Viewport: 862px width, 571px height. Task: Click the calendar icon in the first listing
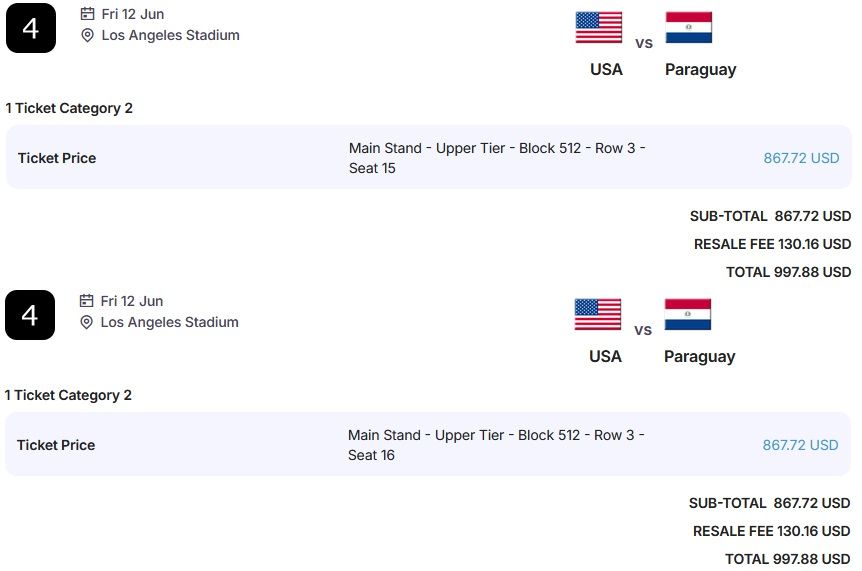(x=87, y=14)
